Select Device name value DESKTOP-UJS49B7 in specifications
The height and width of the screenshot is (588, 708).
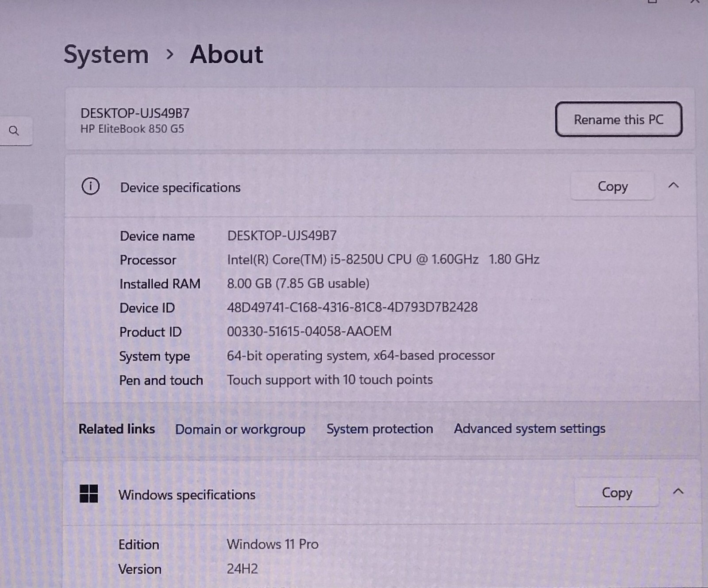point(282,235)
